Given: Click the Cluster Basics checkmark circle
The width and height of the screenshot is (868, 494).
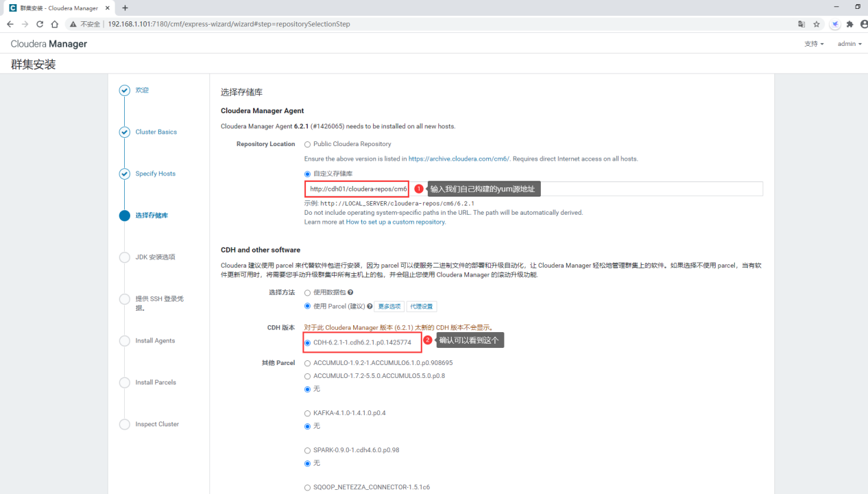Looking at the screenshot, I should coord(124,132).
